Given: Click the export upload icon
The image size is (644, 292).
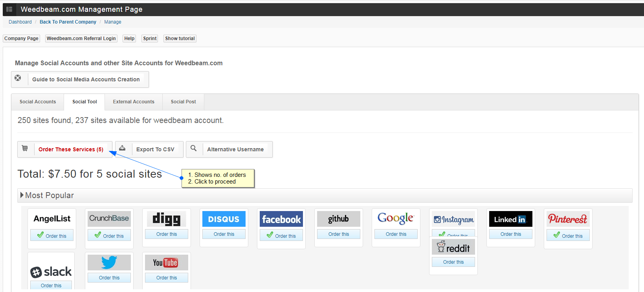Looking at the screenshot, I should pyautogui.click(x=123, y=148).
